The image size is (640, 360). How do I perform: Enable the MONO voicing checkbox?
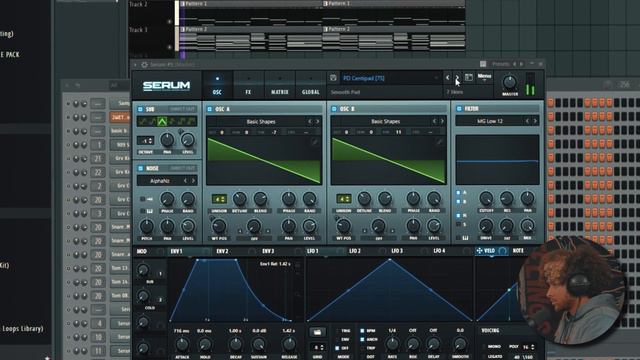[484, 347]
